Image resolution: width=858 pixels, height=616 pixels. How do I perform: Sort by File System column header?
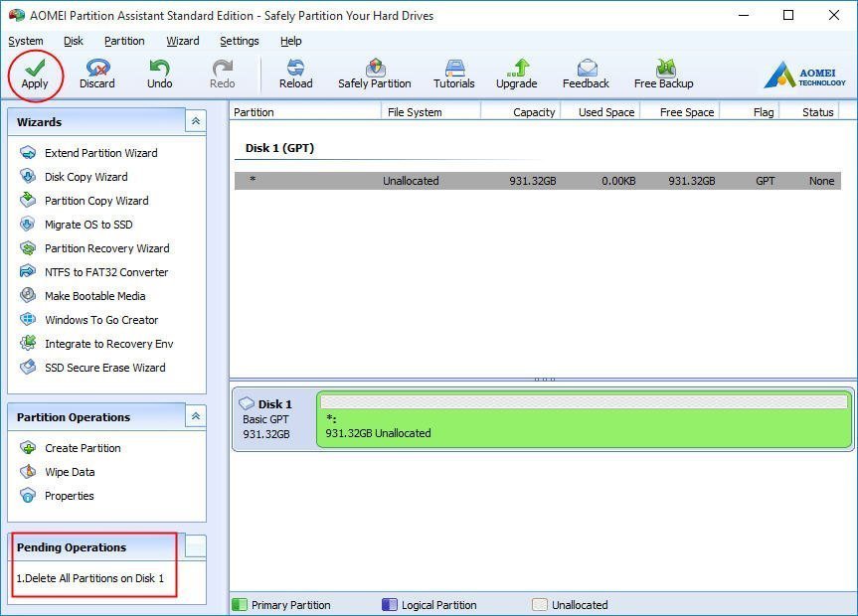coord(430,112)
